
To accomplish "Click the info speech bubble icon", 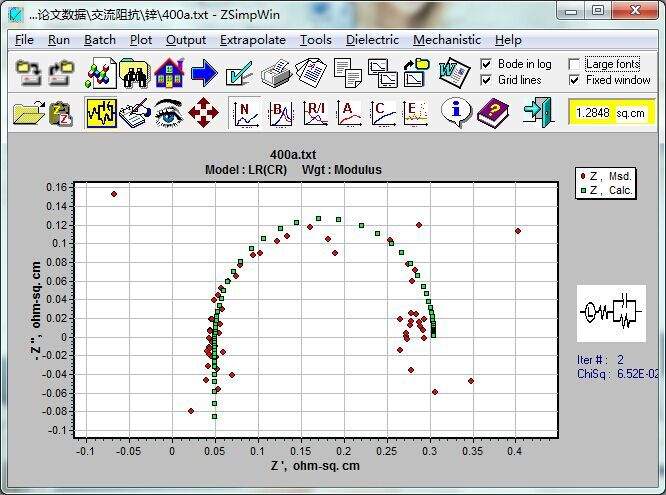I will pyautogui.click(x=456, y=112).
